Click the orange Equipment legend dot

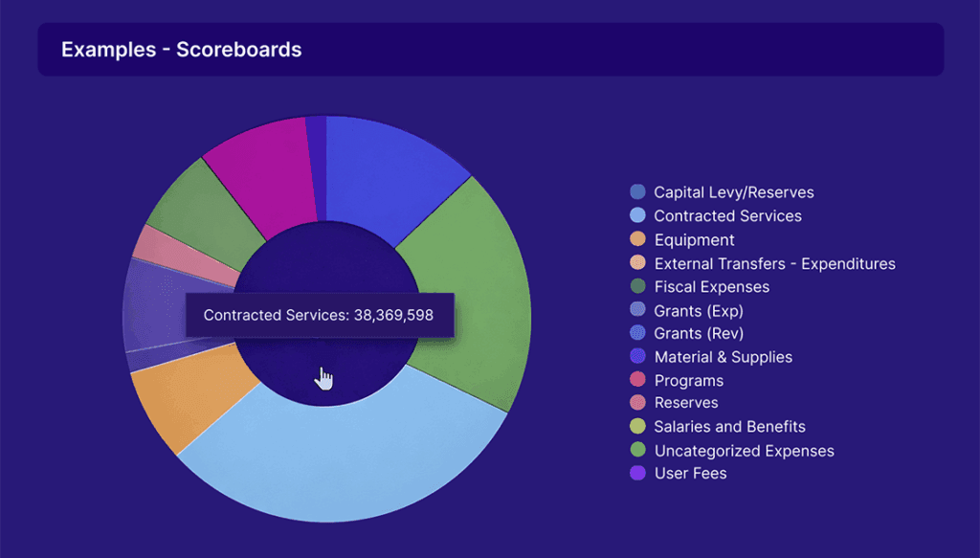(638, 239)
